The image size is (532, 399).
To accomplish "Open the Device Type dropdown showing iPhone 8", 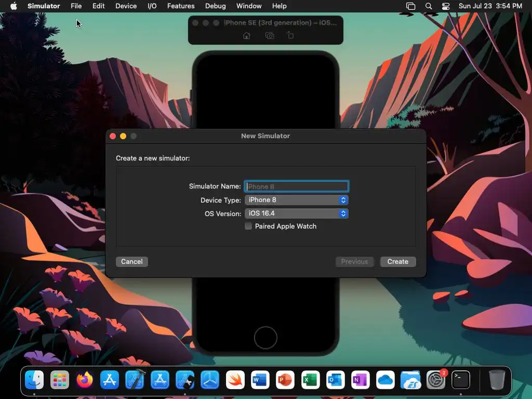I will pos(297,200).
